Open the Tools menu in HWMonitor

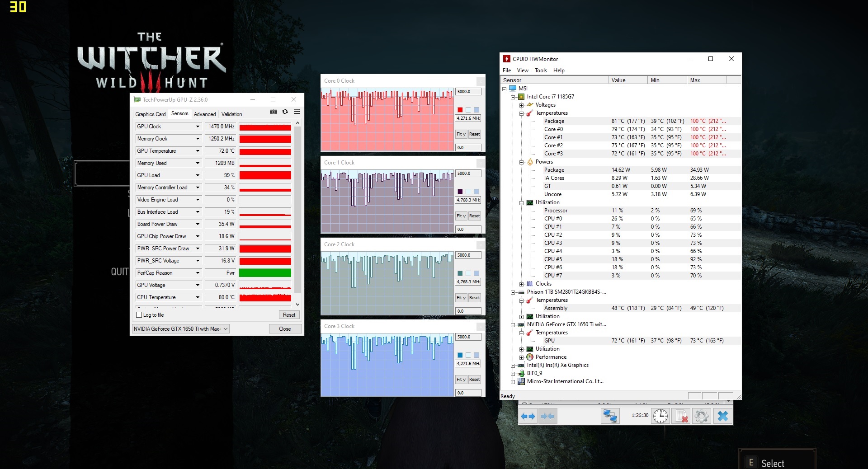(541, 70)
